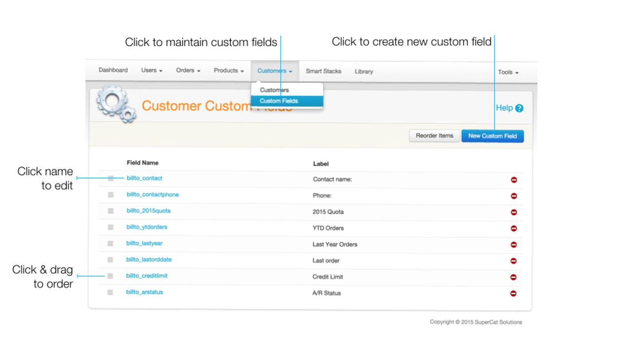Collapse the Customers dropdown menu
The width and height of the screenshot is (621, 364).
[275, 71]
